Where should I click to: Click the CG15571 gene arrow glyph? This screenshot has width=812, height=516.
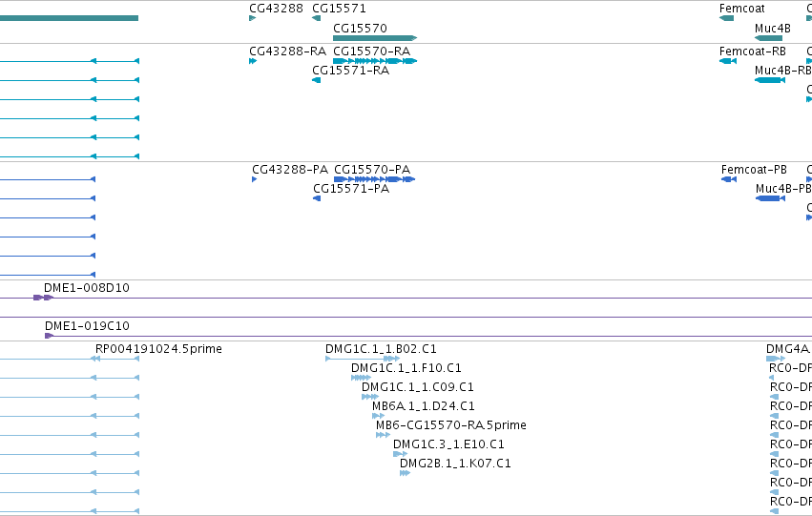coord(317,18)
